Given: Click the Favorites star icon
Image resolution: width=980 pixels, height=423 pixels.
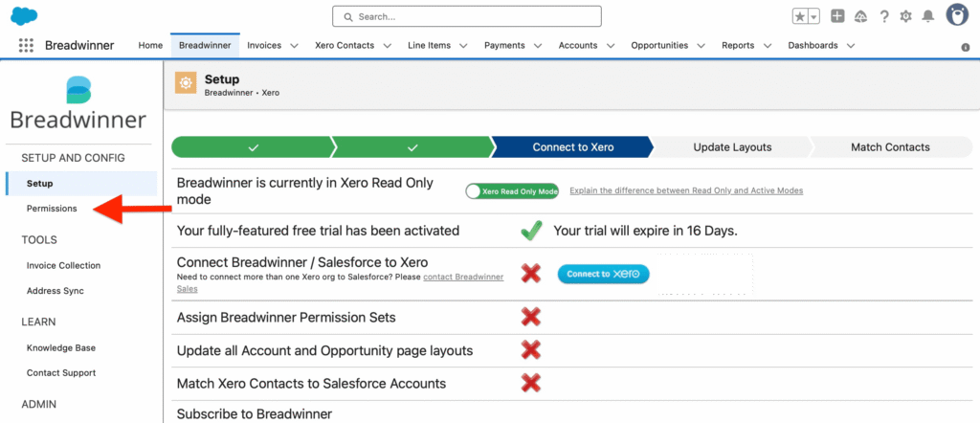Looking at the screenshot, I should pos(800,17).
